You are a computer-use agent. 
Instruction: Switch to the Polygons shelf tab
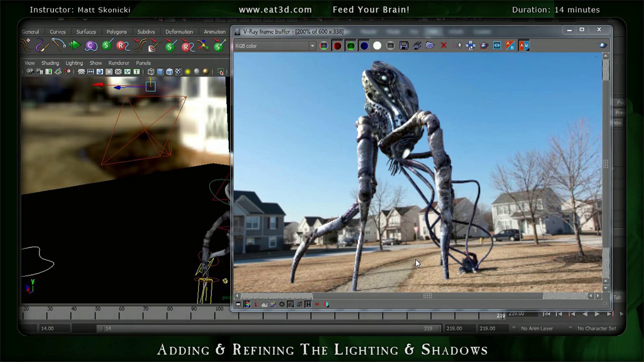(116, 32)
